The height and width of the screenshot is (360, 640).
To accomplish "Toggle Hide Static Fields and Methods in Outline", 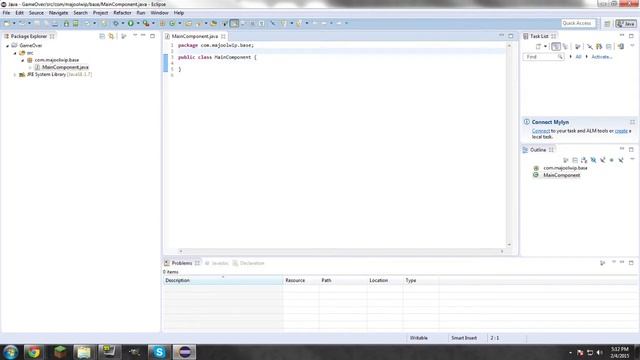I will 602,160.
